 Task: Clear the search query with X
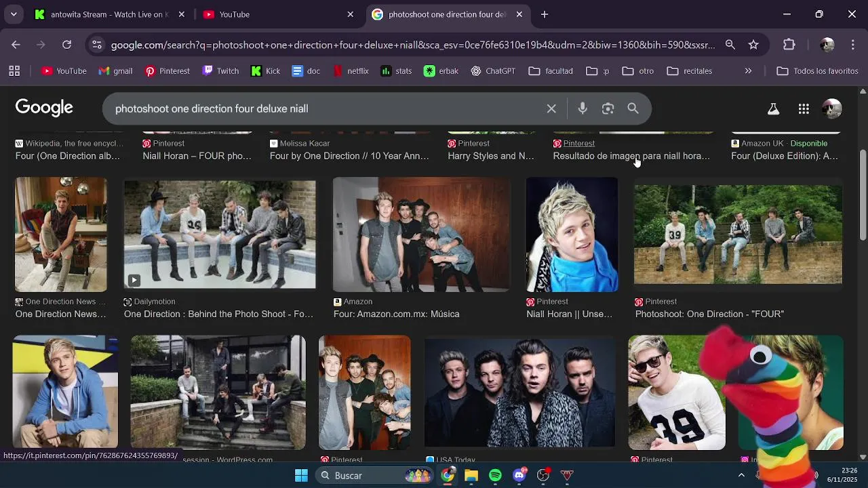(551, 108)
